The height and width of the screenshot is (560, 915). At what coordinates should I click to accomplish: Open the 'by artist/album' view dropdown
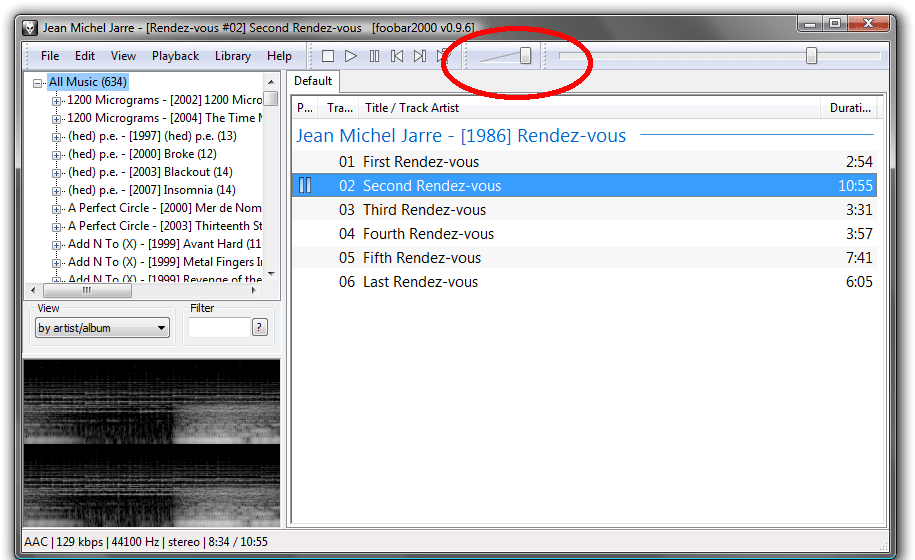(x=103, y=328)
